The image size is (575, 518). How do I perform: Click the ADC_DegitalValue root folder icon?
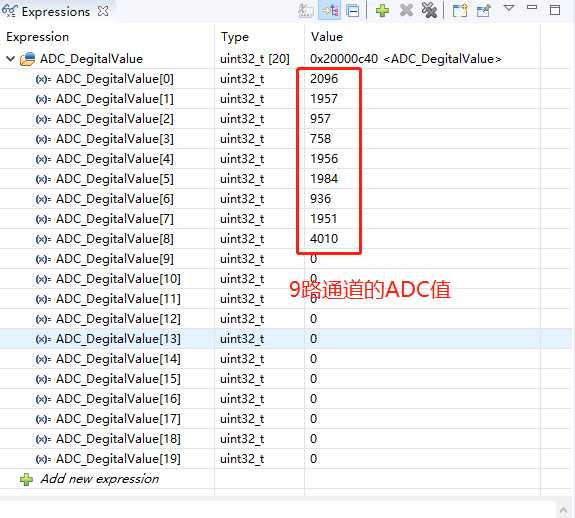click(x=28, y=59)
